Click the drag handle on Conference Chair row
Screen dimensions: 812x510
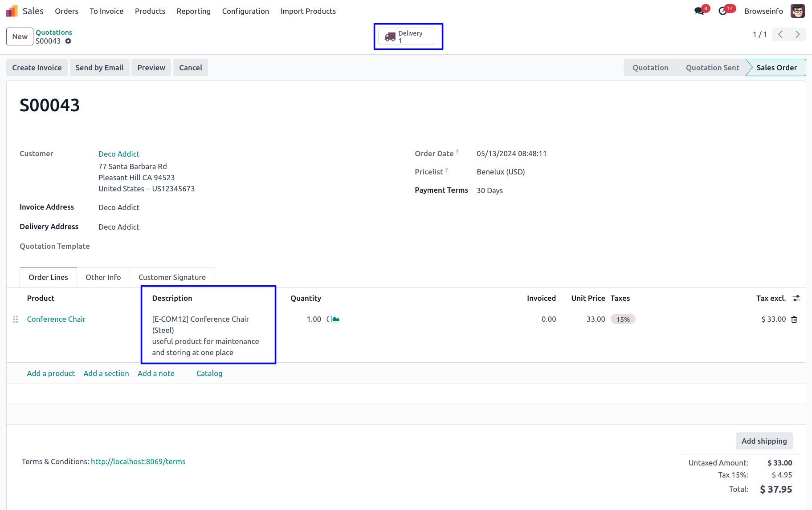(16, 319)
